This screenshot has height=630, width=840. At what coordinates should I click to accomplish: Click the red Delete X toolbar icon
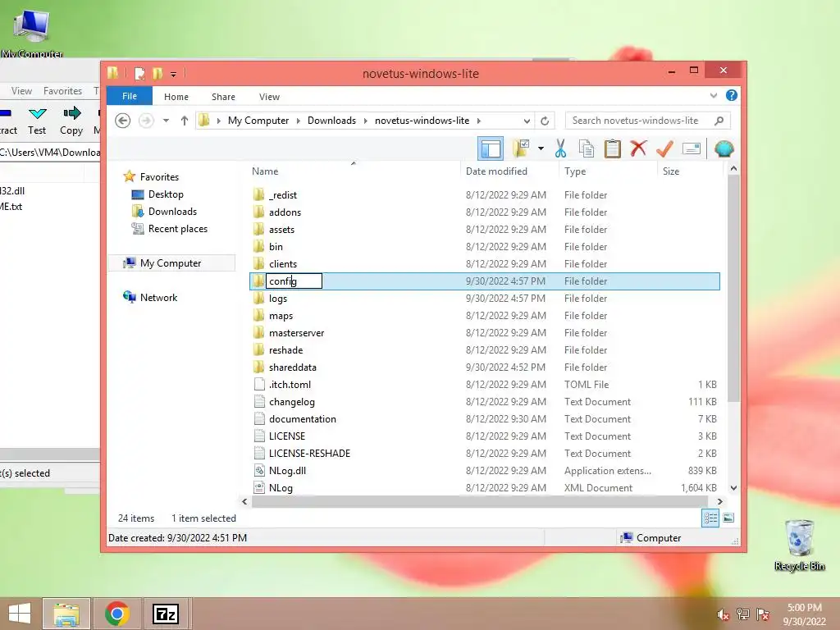click(x=638, y=148)
